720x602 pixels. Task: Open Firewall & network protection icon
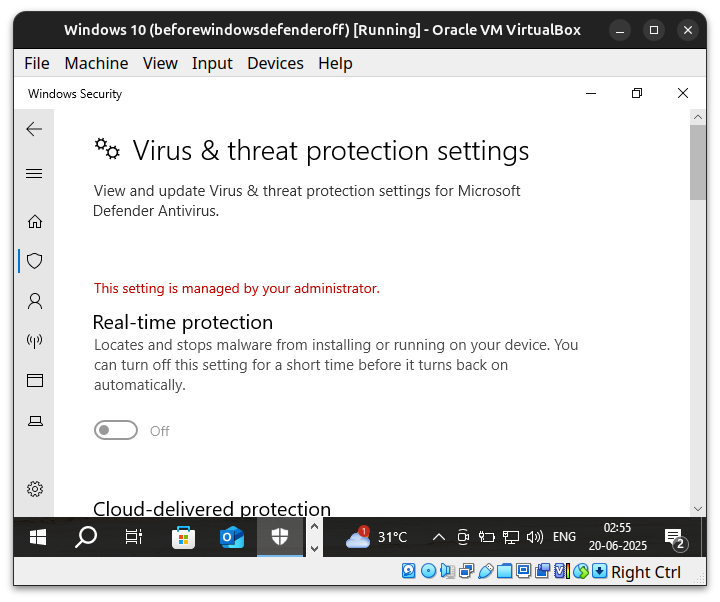(x=35, y=341)
